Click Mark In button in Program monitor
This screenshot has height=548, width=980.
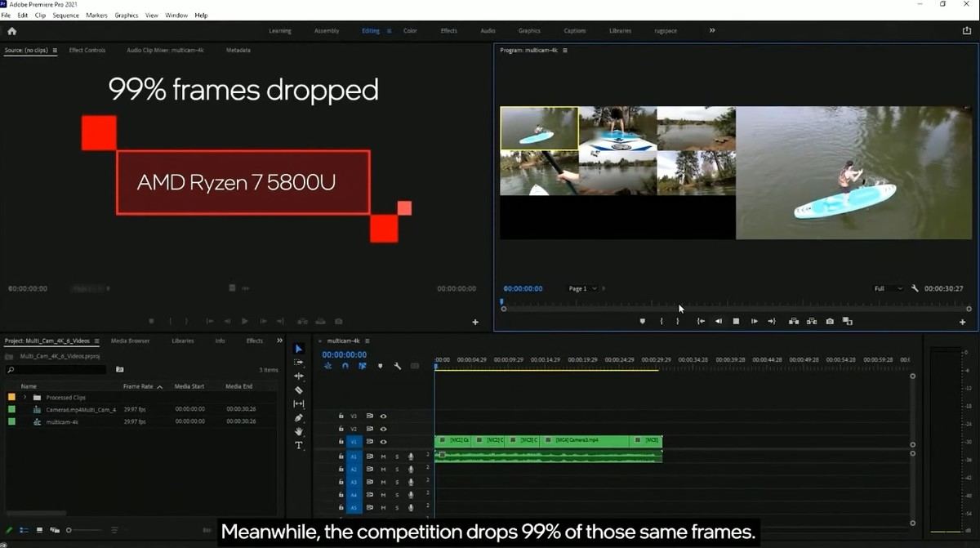coord(661,322)
